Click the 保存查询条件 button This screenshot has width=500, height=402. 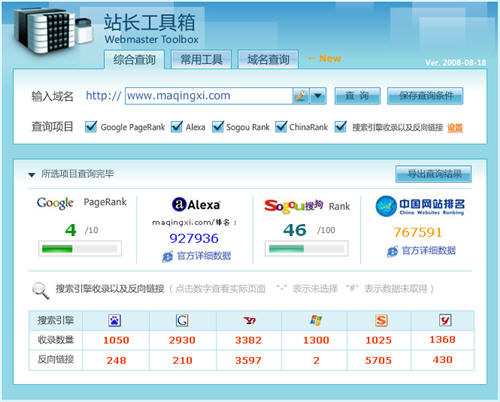point(425,96)
